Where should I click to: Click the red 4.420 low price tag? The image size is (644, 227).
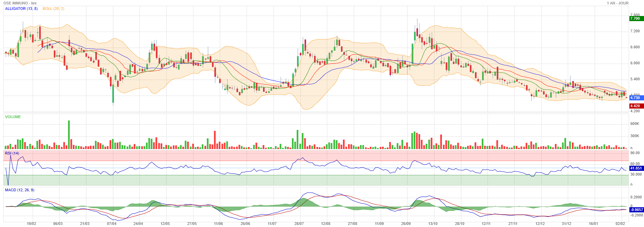click(636, 106)
